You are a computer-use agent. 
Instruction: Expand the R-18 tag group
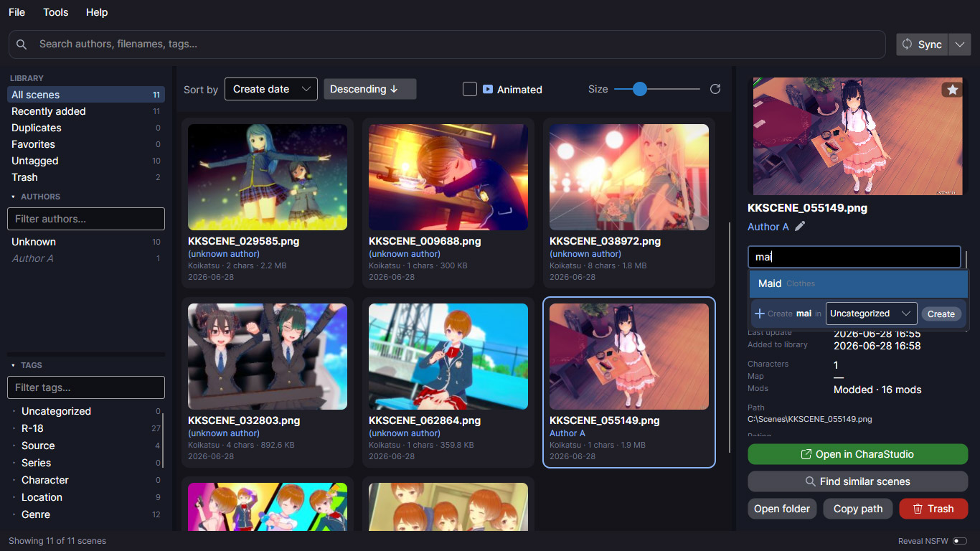coord(14,428)
